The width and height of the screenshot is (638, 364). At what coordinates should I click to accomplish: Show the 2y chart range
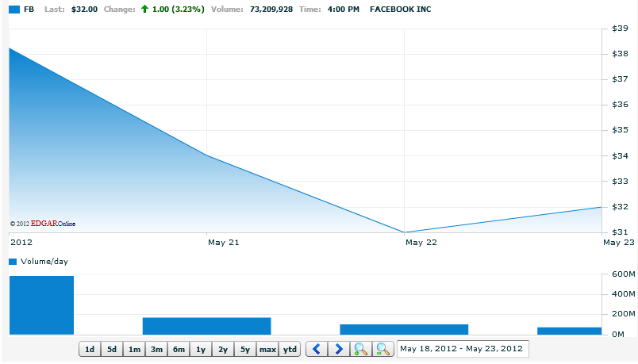223,350
